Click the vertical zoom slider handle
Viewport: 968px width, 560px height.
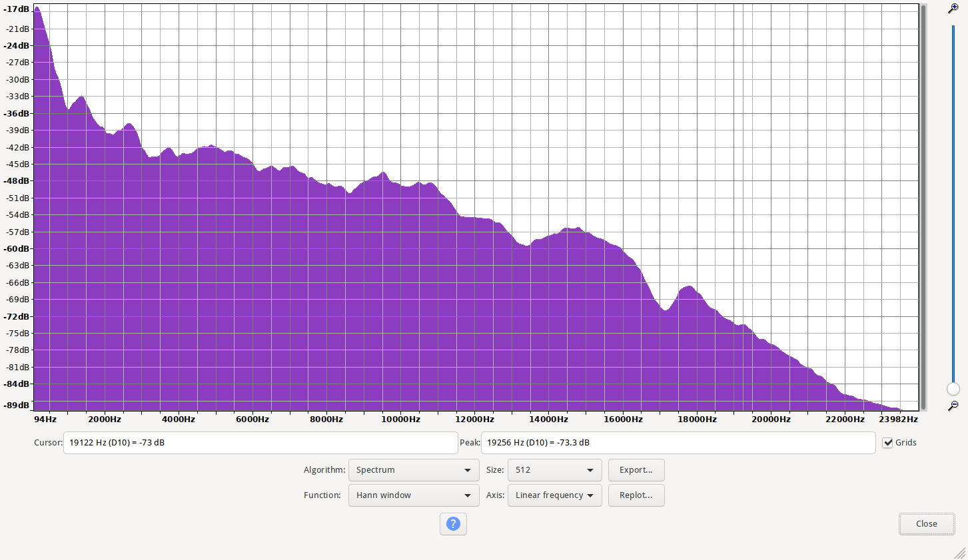[953, 389]
